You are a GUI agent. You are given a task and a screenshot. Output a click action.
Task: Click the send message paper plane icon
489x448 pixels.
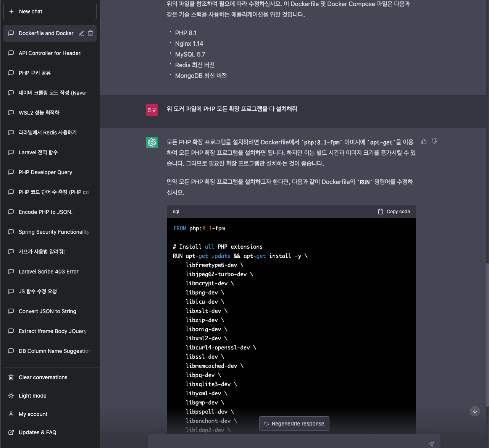431,444
